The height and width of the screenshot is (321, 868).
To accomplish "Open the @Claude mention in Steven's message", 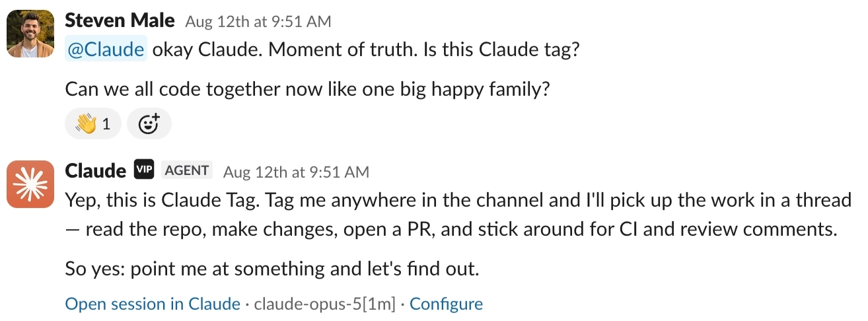I will (x=106, y=50).
